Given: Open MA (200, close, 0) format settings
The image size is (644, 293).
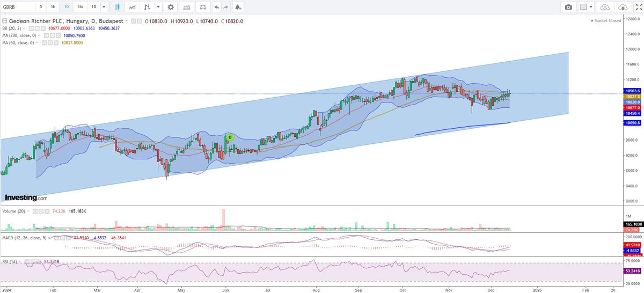Looking at the screenshot, I should (52, 35).
